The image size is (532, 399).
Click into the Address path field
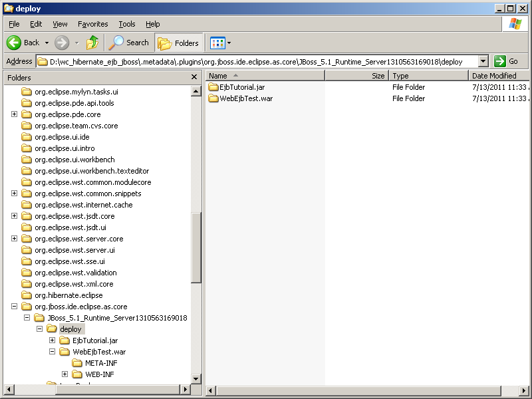[257, 61]
